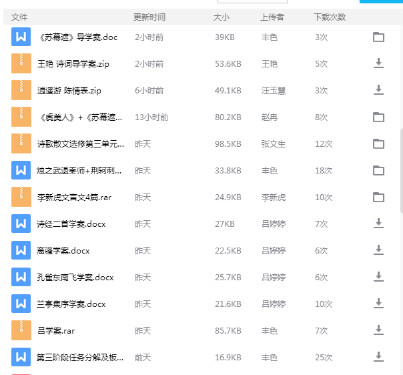Click Word icon of 第三阶段任务分解 file
The image size is (403, 375).
coord(21,357)
